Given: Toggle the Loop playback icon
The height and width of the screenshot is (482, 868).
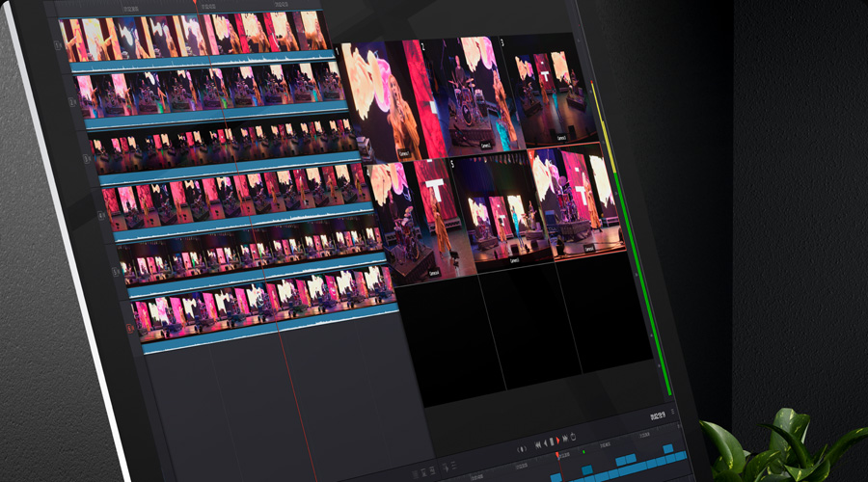Looking at the screenshot, I should [574, 438].
